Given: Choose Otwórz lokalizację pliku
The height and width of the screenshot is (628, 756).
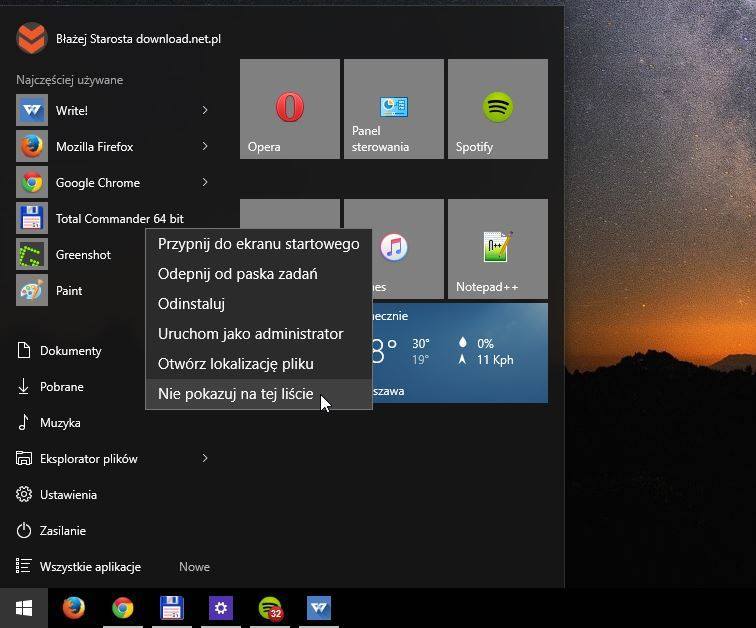Looking at the screenshot, I should coord(259,364).
